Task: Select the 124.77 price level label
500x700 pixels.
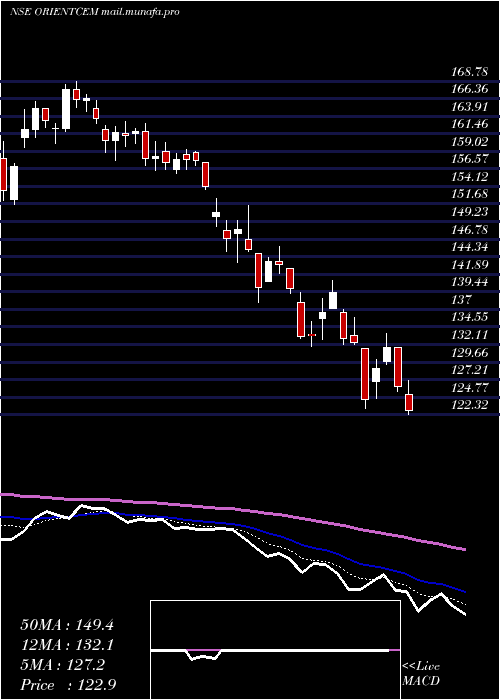Action: (469, 387)
